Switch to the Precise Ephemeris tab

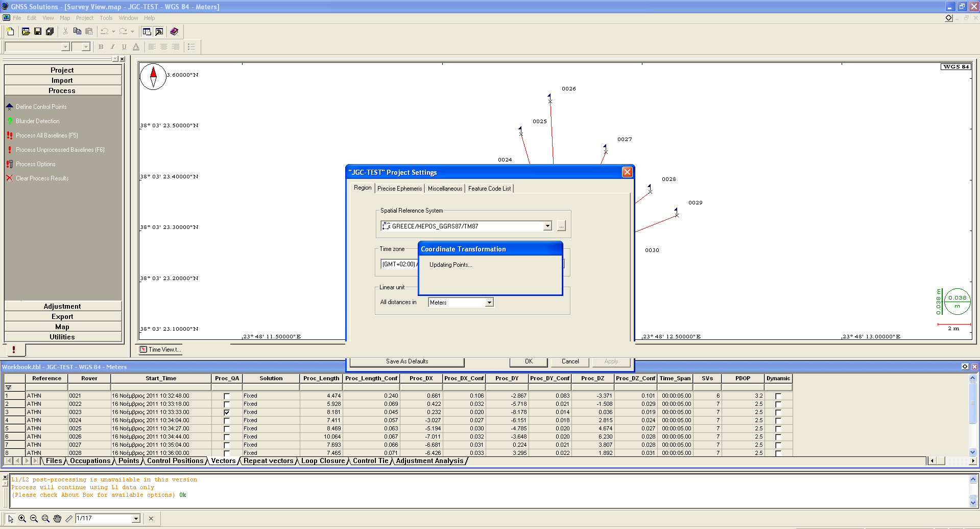point(399,189)
